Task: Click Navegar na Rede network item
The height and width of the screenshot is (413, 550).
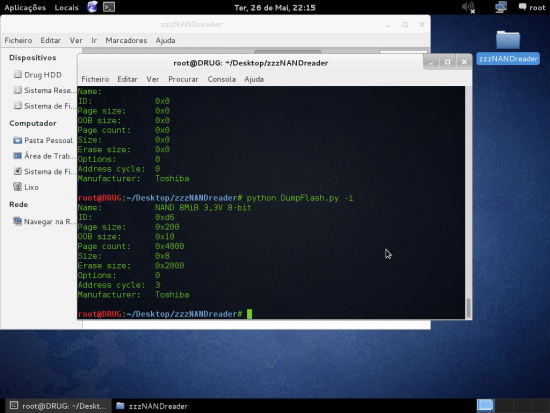Action: 44,221
